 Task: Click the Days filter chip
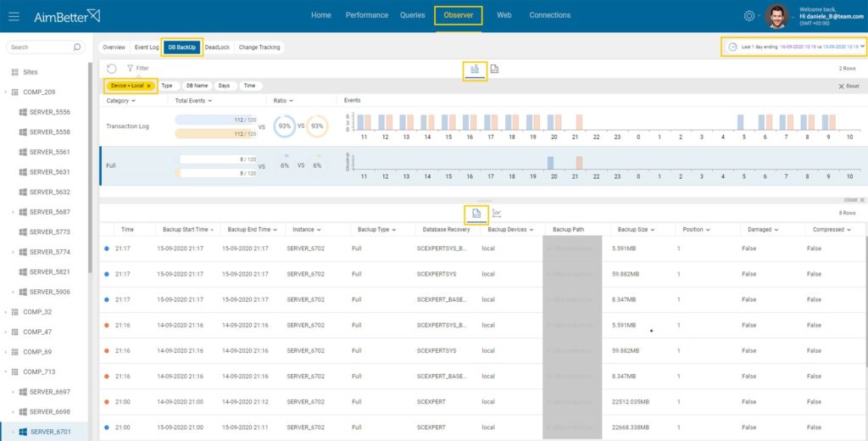[224, 86]
